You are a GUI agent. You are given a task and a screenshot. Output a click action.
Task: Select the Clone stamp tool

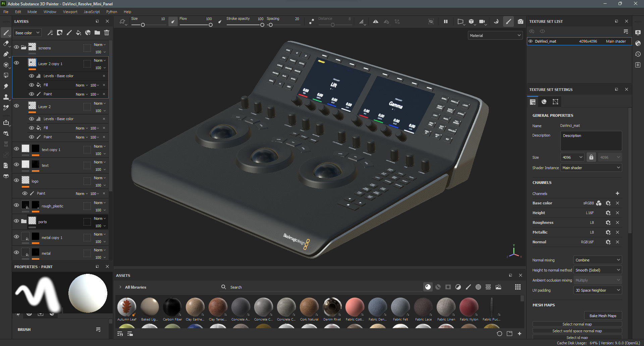tap(6, 97)
